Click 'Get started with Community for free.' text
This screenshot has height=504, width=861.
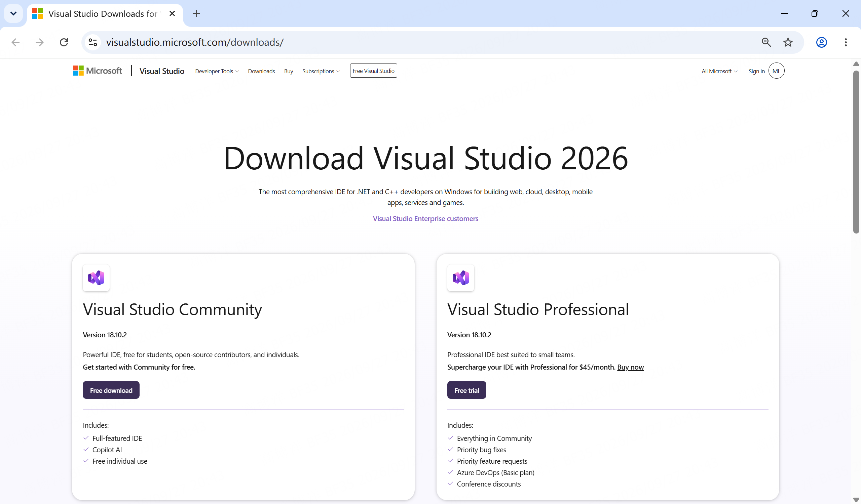[x=139, y=367]
